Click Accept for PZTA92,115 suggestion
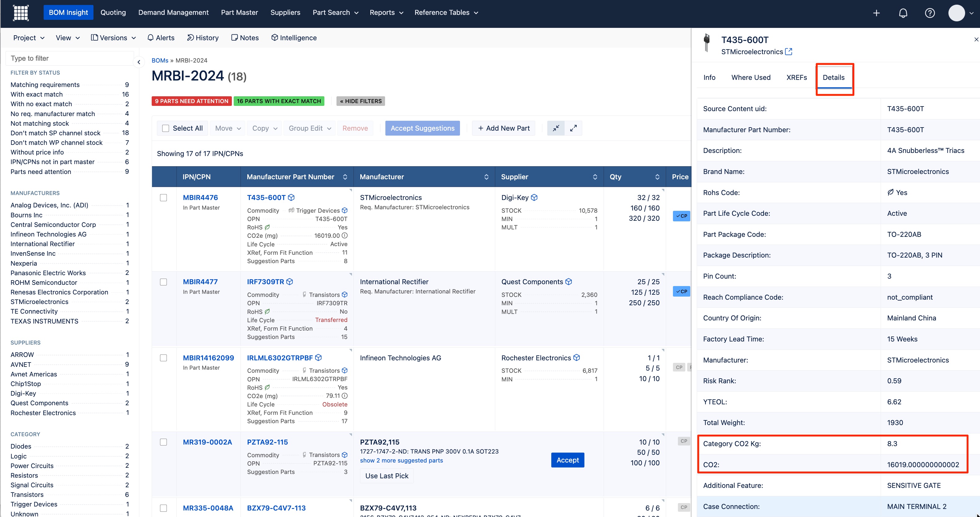The width and height of the screenshot is (980, 517). (x=568, y=460)
